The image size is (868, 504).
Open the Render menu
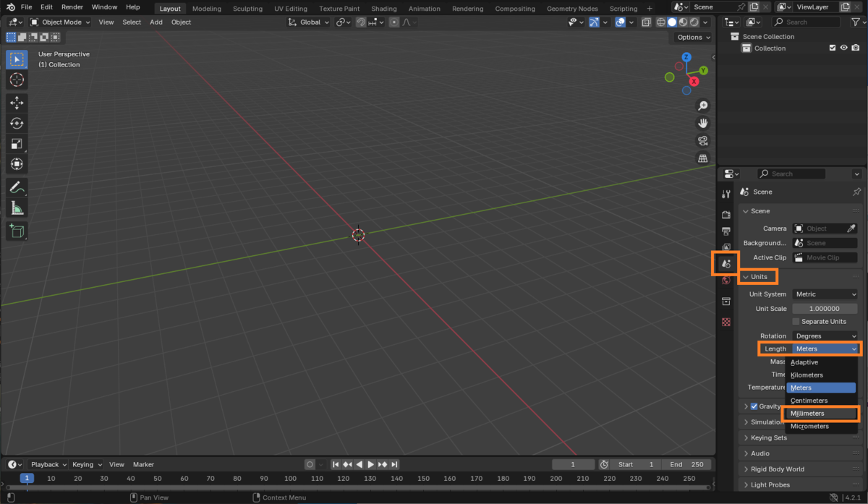coord(72,7)
